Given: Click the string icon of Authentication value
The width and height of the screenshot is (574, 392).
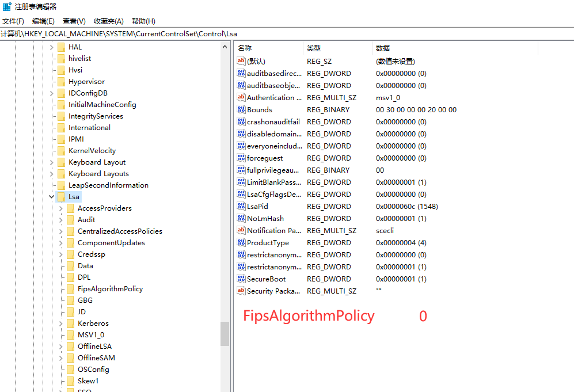Looking at the screenshot, I should click(241, 97).
